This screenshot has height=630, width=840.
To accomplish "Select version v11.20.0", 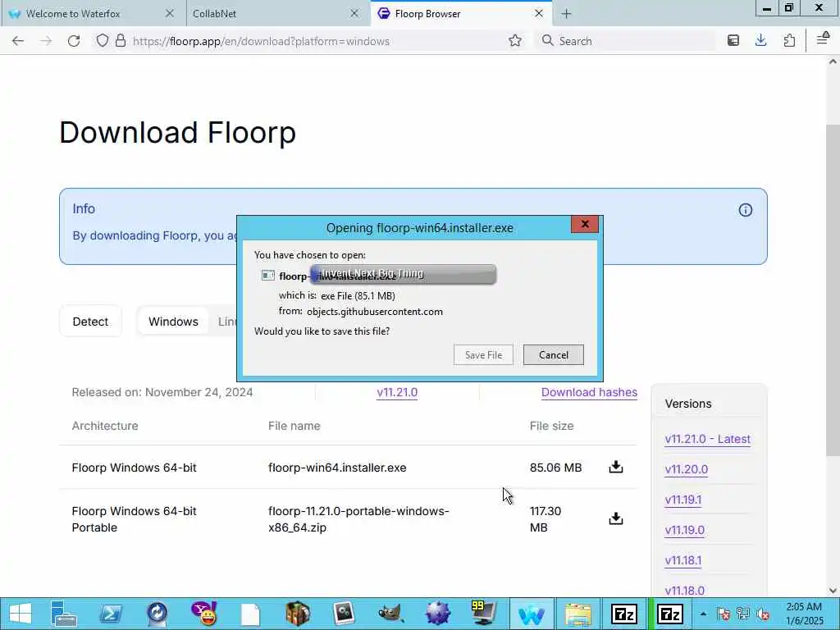I will tap(687, 469).
